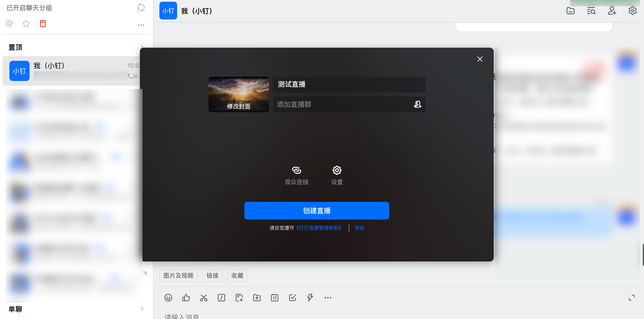Screen dimensions: 644x319
Task: Open the chat files folder icon
Action: [570, 11]
